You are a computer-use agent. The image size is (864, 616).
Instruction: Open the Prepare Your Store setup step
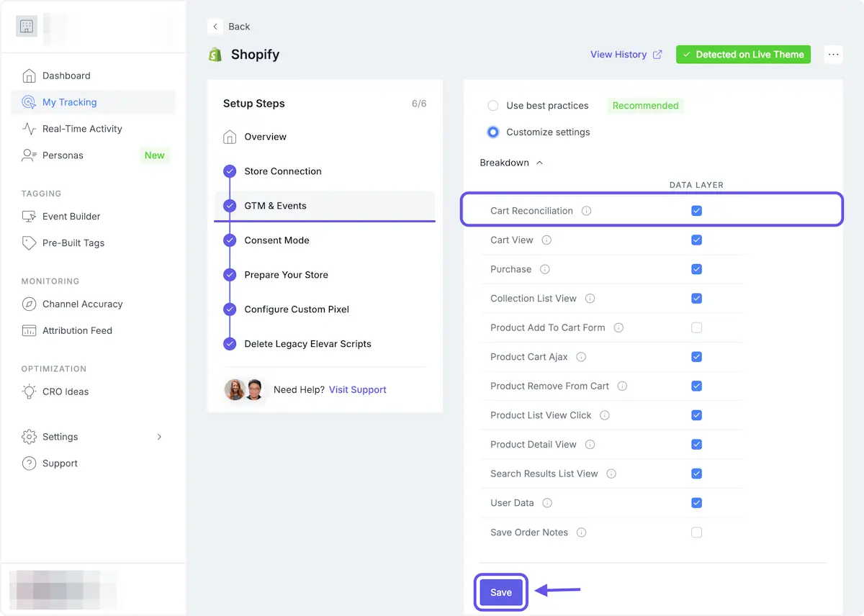325,275
